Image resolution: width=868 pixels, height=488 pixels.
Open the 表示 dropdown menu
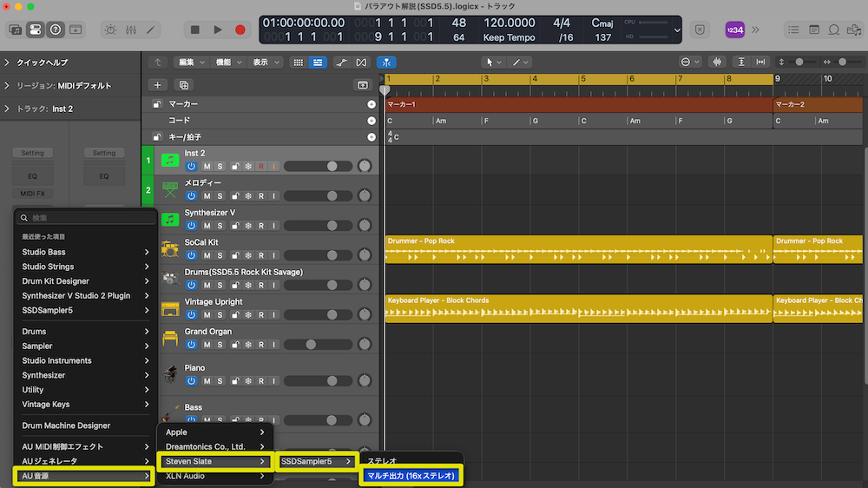266,63
